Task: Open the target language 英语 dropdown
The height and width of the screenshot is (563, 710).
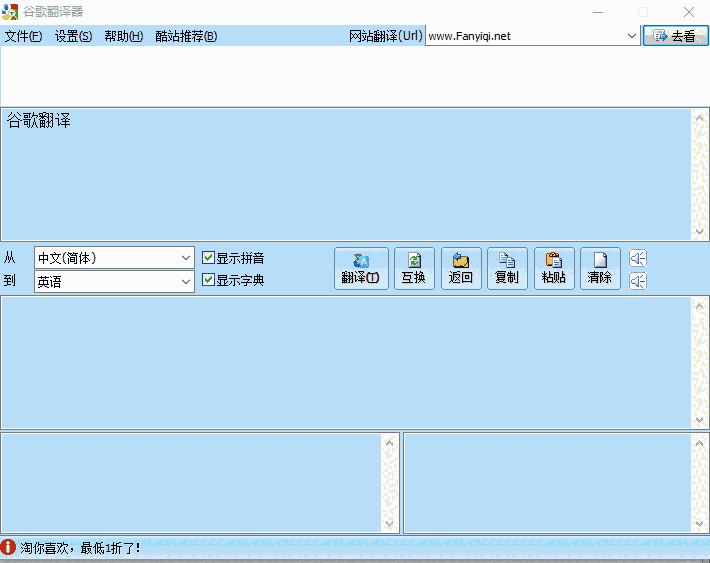Action: click(x=114, y=282)
